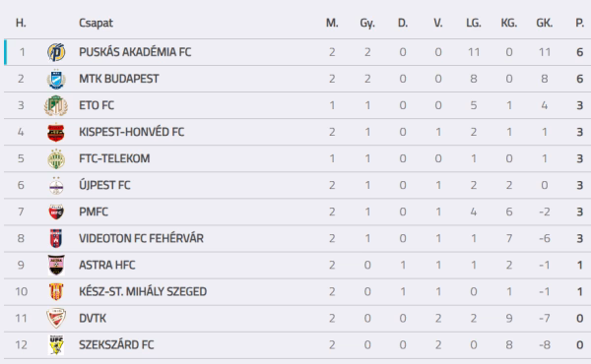
Task: Click the MTK Budapest team logo
Action: click(56, 79)
